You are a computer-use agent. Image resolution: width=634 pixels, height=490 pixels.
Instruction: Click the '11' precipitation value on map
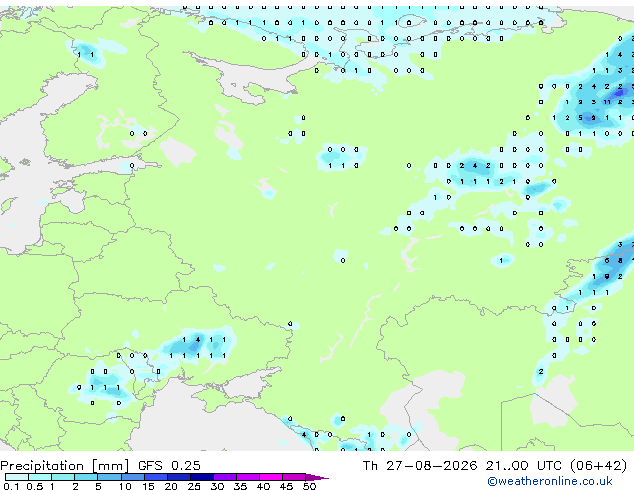pyautogui.click(x=607, y=102)
